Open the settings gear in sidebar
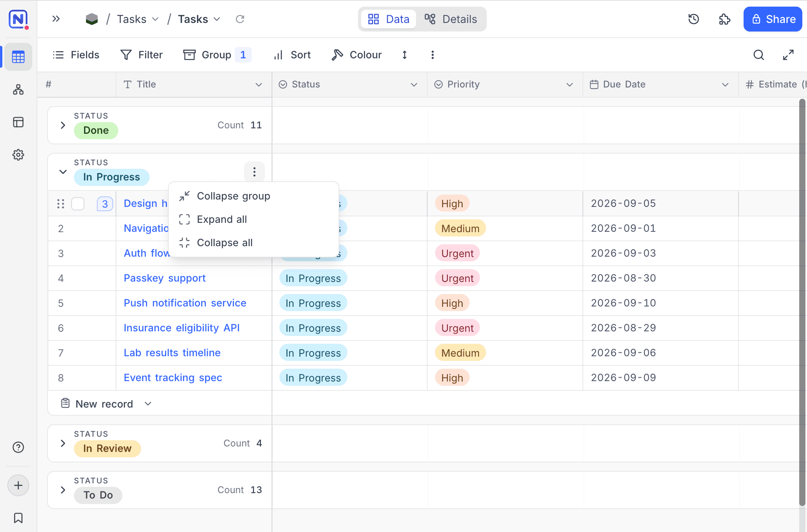The image size is (807, 532). click(18, 155)
